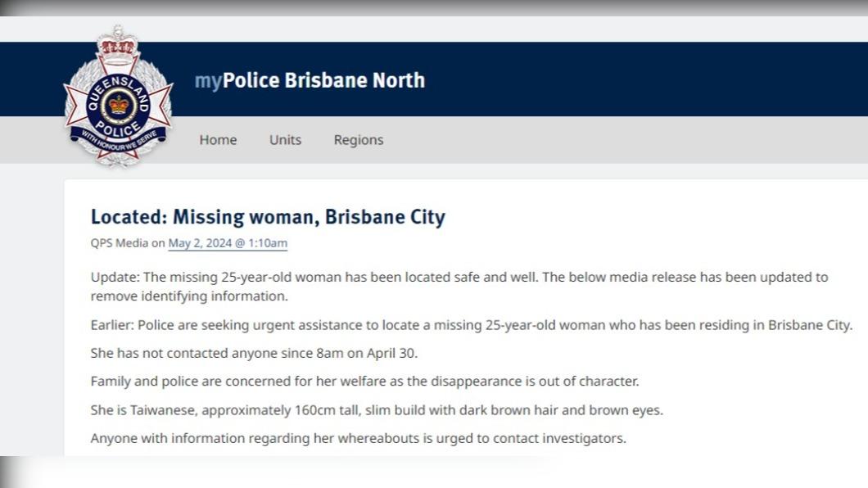Open the myPolice Brisbane North site title

pyautogui.click(x=310, y=80)
